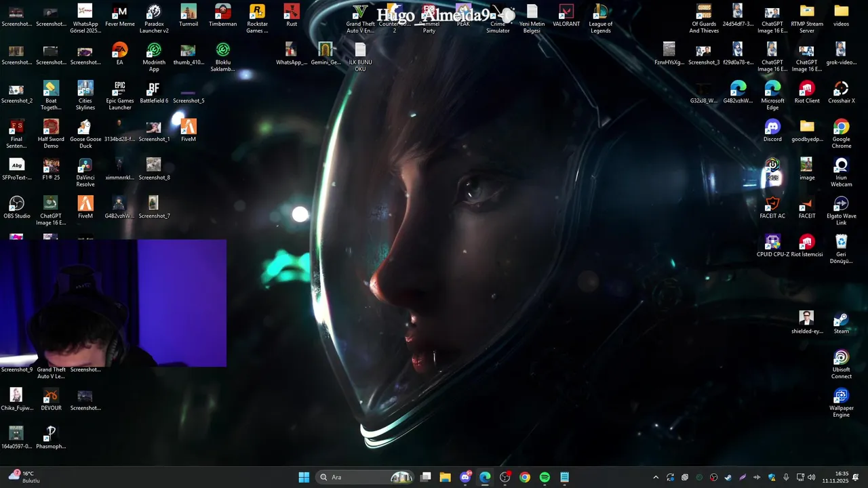Select the FiveM shortcut beside Screenshot_1
The image size is (868, 488).
tap(189, 131)
